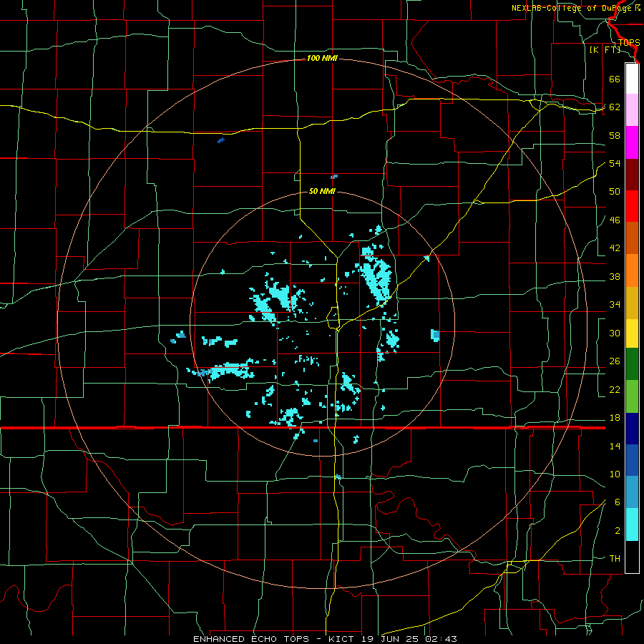Click the '14' legend value
This screenshot has height=644, width=644.
coord(615,446)
